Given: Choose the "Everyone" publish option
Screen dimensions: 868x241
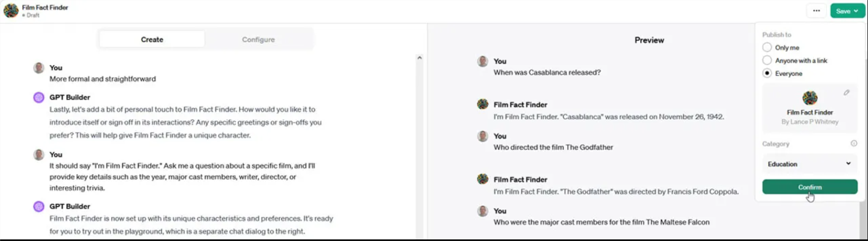Looking at the screenshot, I should 767,73.
